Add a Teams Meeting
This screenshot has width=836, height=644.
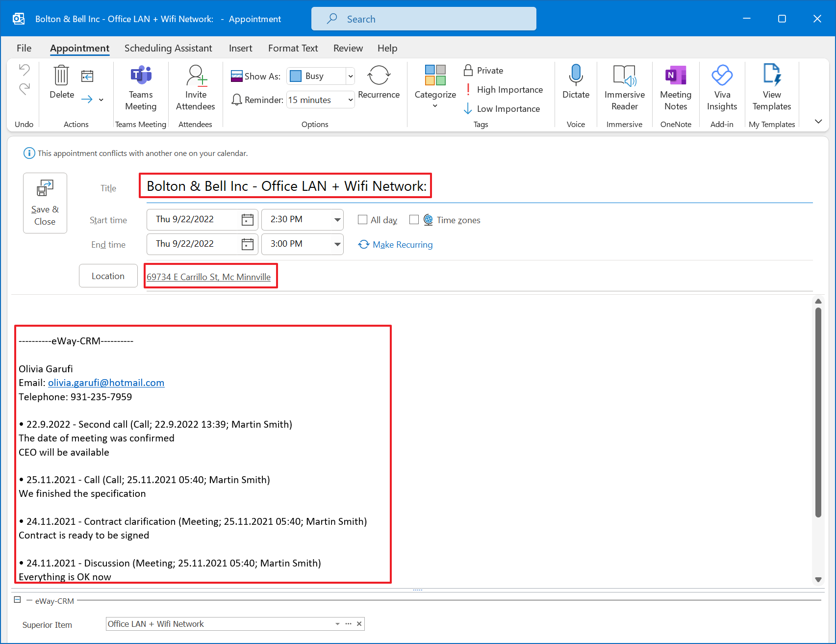pos(141,88)
